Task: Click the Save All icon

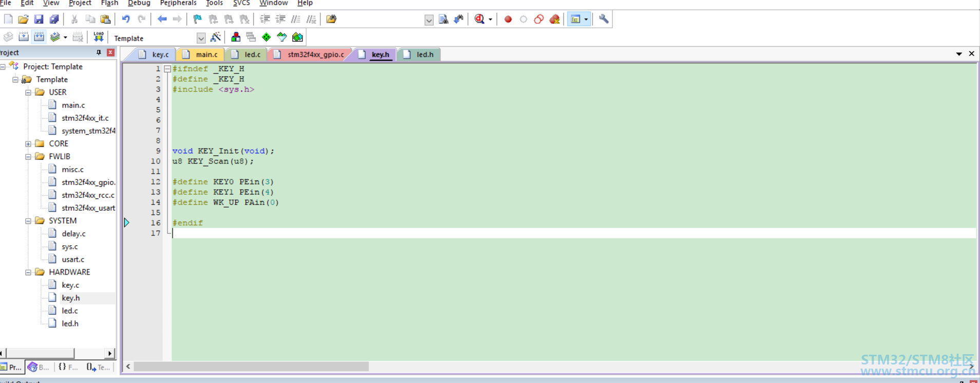Action: pyautogui.click(x=54, y=19)
